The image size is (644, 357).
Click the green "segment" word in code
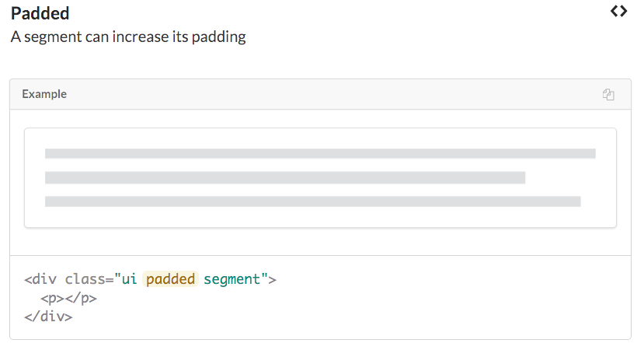[232, 278]
